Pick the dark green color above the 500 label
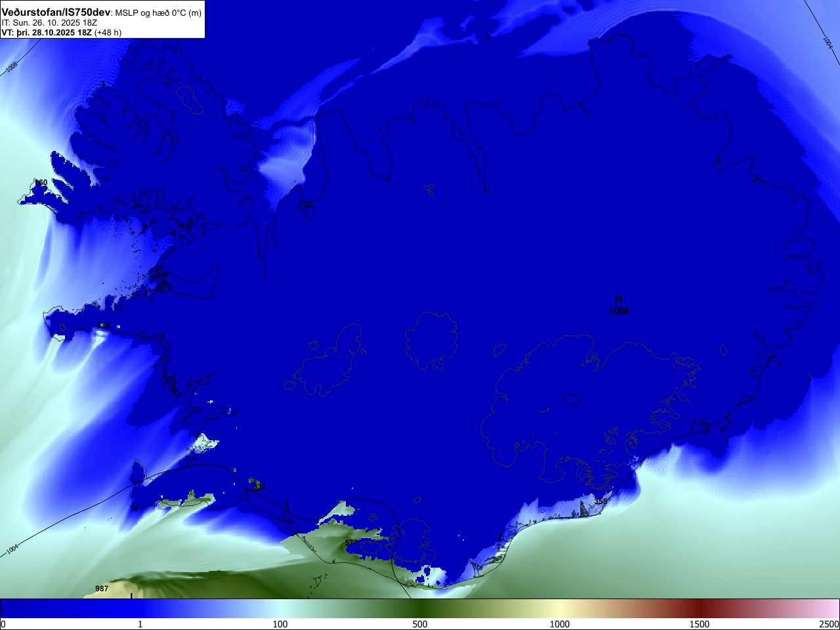The height and width of the screenshot is (630, 840). (420, 608)
